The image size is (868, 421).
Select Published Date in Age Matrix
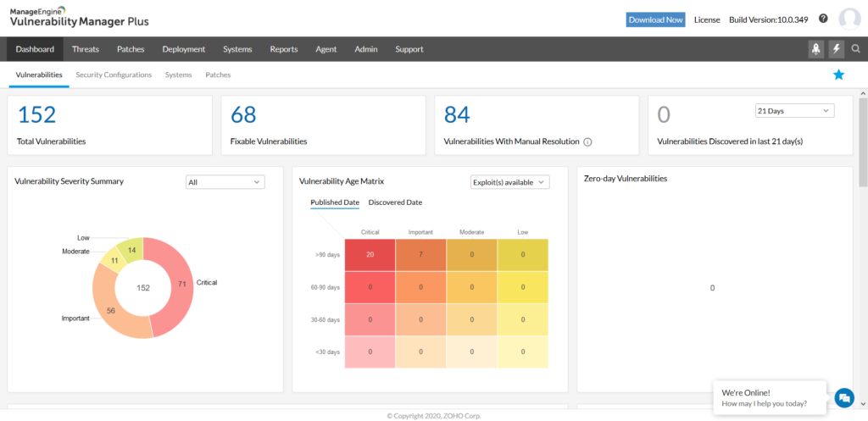pyautogui.click(x=335, y=202)
